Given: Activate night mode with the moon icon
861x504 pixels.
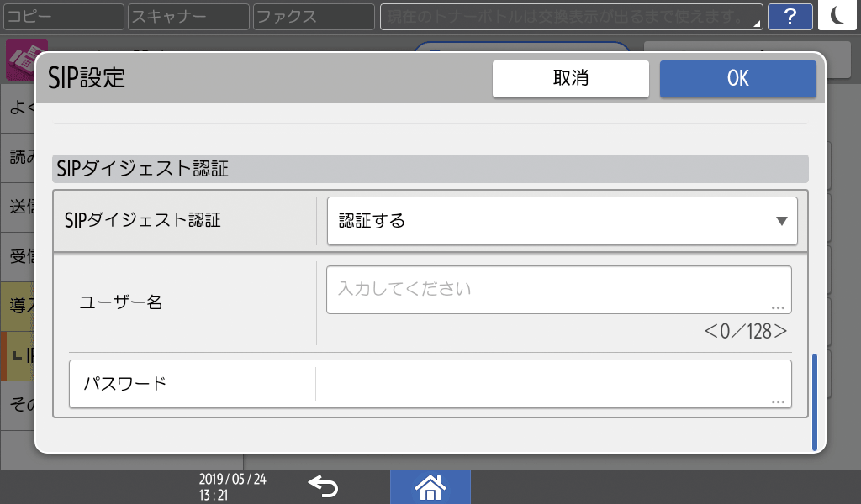Looking at the screenshot, I should click(x=837, y=17).
